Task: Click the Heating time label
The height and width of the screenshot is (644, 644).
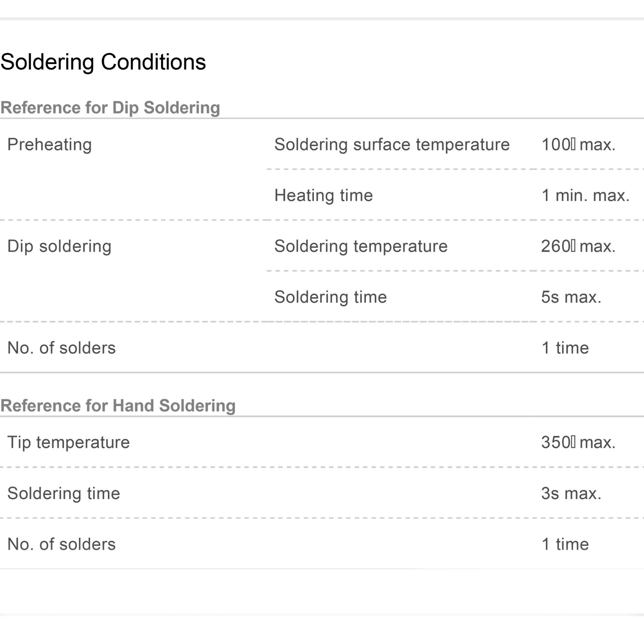Action: (324, 196)
